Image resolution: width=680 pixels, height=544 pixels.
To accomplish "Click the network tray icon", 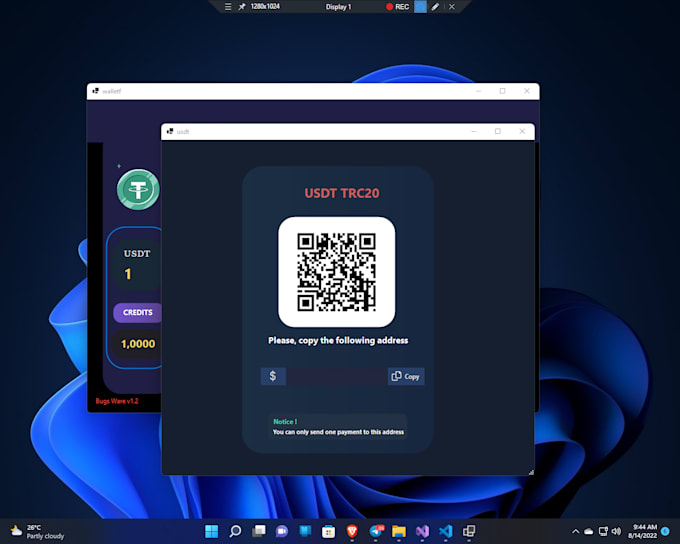I will tap(603, 531).
